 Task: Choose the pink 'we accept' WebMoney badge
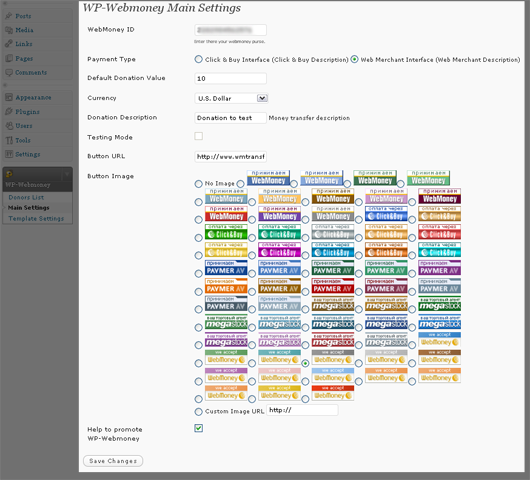[280, 375]
